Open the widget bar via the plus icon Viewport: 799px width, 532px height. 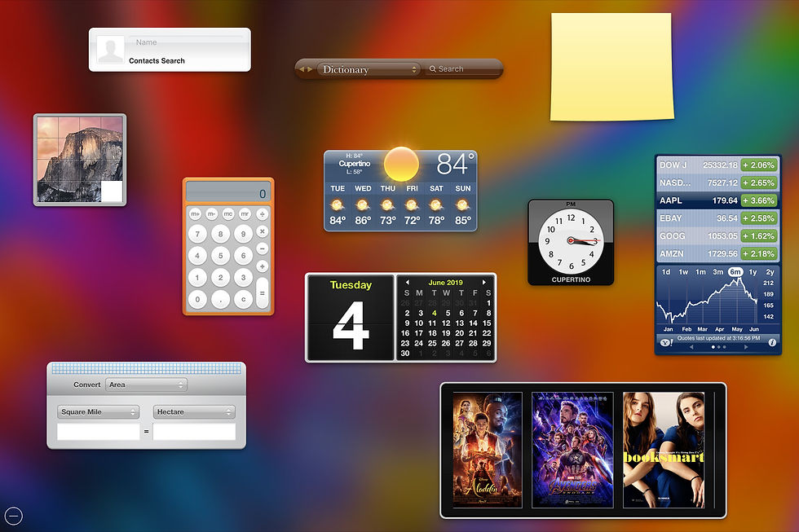pos(14,516)
